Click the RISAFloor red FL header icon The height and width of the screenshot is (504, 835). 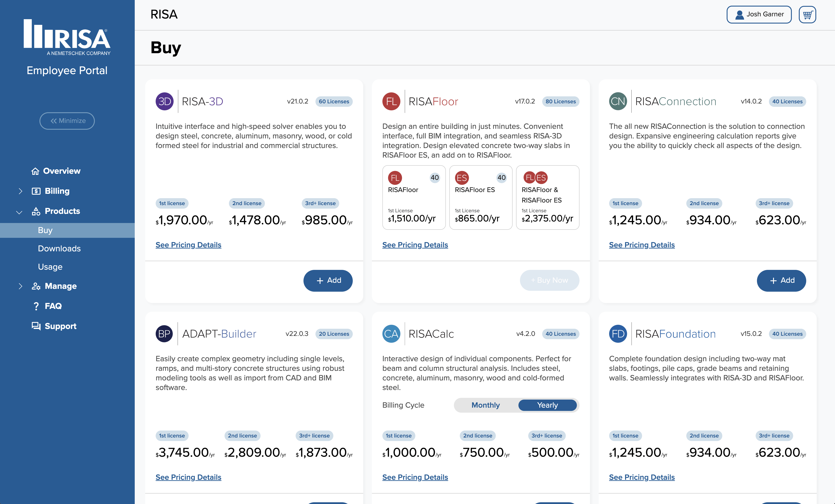391,101
